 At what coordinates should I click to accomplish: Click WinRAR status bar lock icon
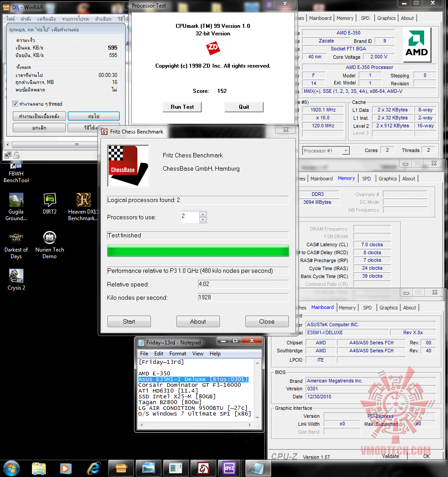(16, 156)
